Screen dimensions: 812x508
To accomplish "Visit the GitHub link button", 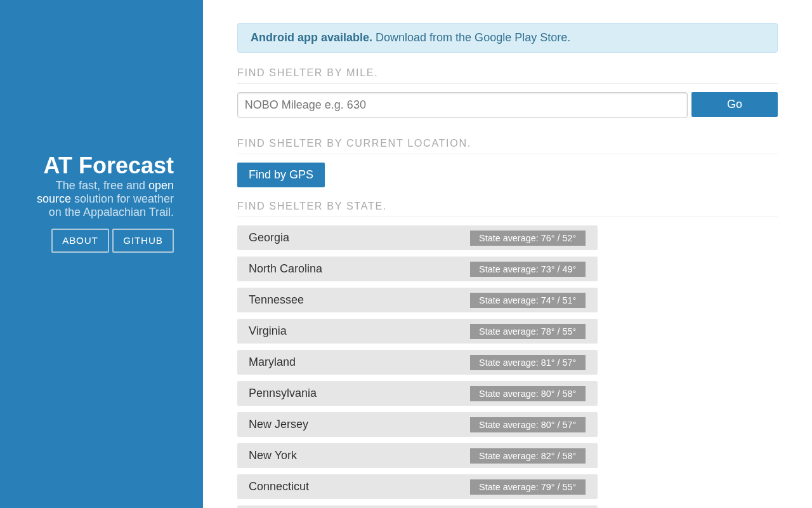I will click(x=143, y=241).
